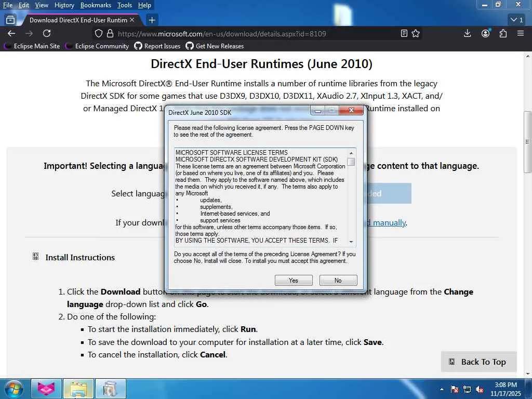Select the Download DirectX End-User Runtime tab
This screenshot has width=532, height=399.
click(x=78, y=20)
